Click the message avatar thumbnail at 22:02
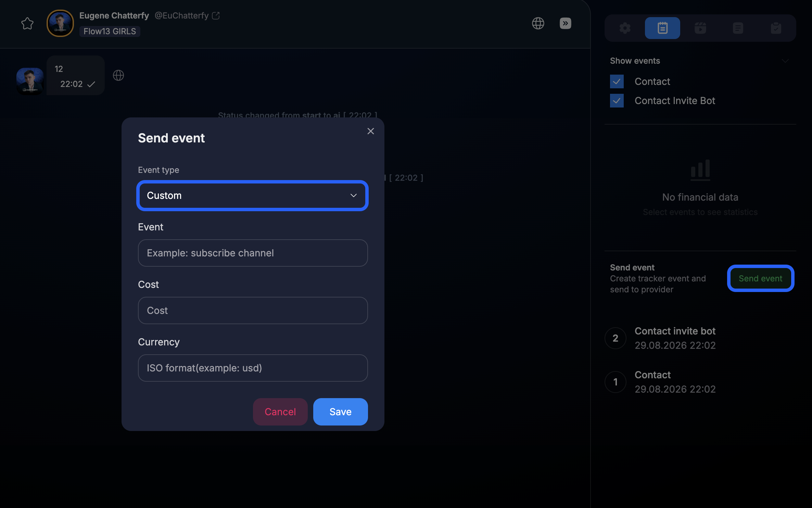Screen dimensions: 812x508 point(30,81)
